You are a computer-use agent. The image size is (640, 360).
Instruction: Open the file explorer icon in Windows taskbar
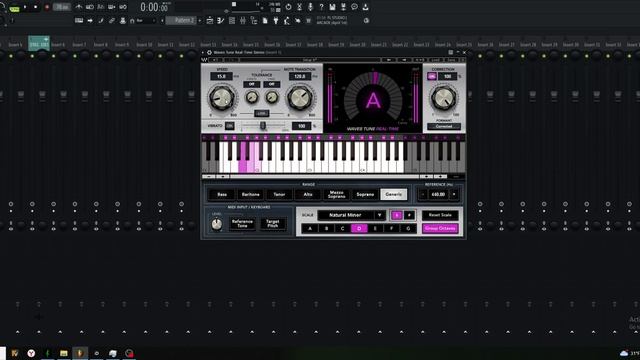64,353
